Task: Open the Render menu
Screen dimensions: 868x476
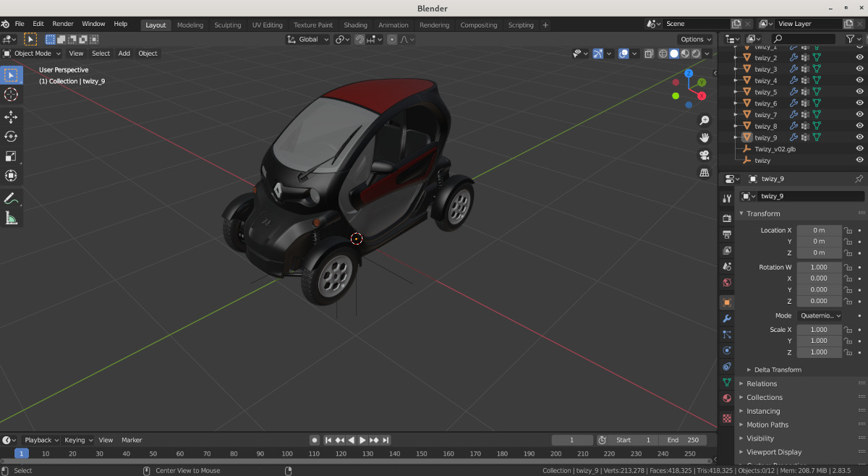Action: (63, 24)
